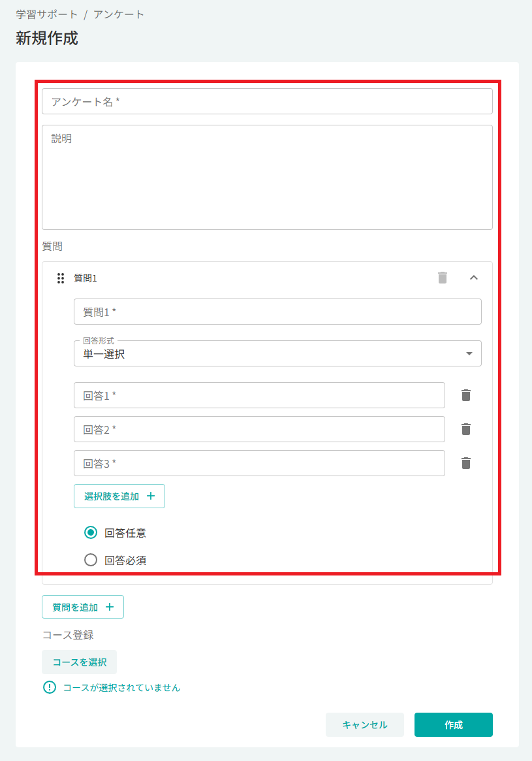Click the 作成 button
The height and width of the screenshot is (761, 532).
point(454,724)
